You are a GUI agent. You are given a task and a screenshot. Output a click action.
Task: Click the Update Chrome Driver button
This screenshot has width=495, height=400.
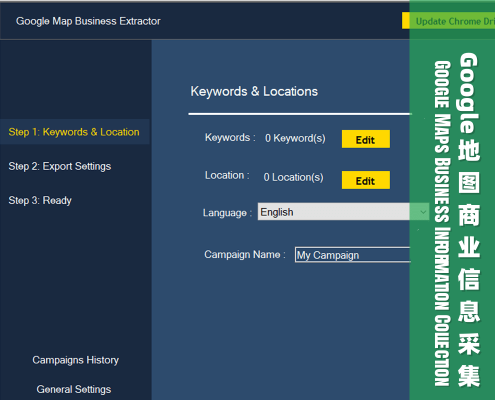(x=448, y=21)
